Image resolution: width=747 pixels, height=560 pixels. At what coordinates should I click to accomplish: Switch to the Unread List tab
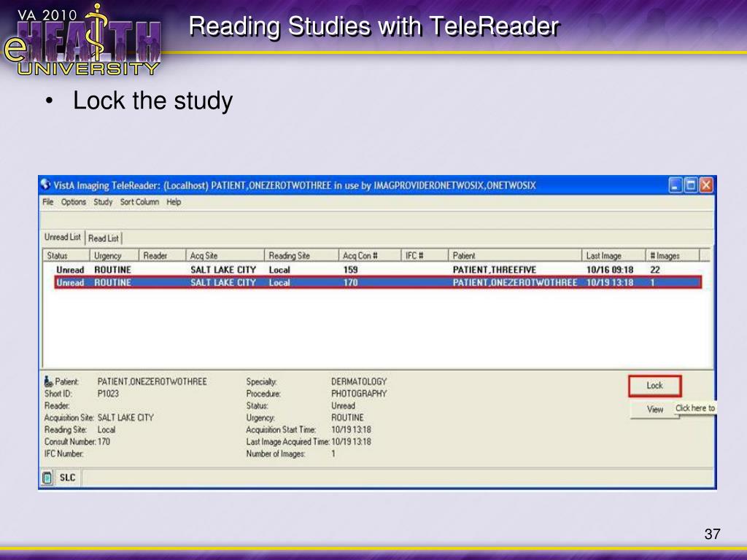63,237
